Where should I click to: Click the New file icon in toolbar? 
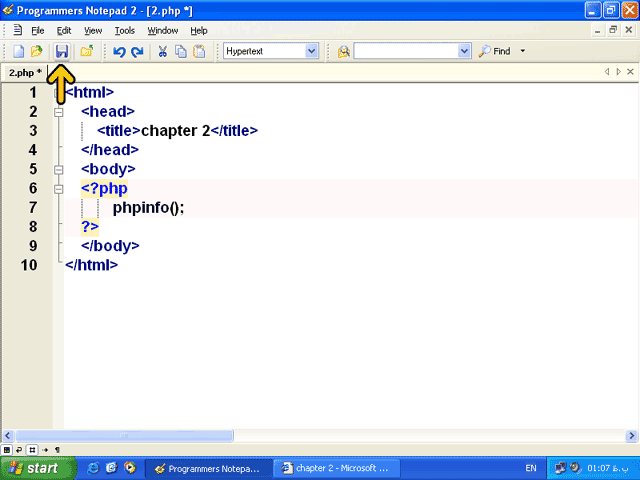19,51
